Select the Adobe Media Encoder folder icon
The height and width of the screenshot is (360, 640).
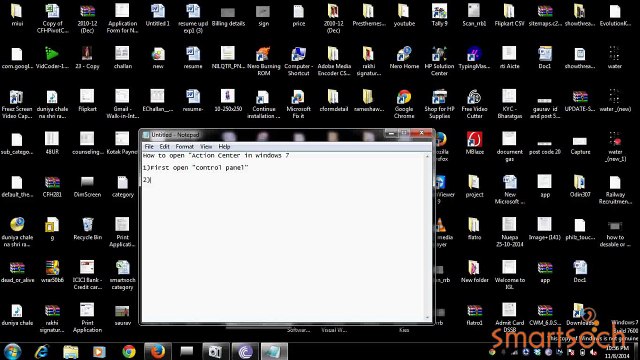334,62
